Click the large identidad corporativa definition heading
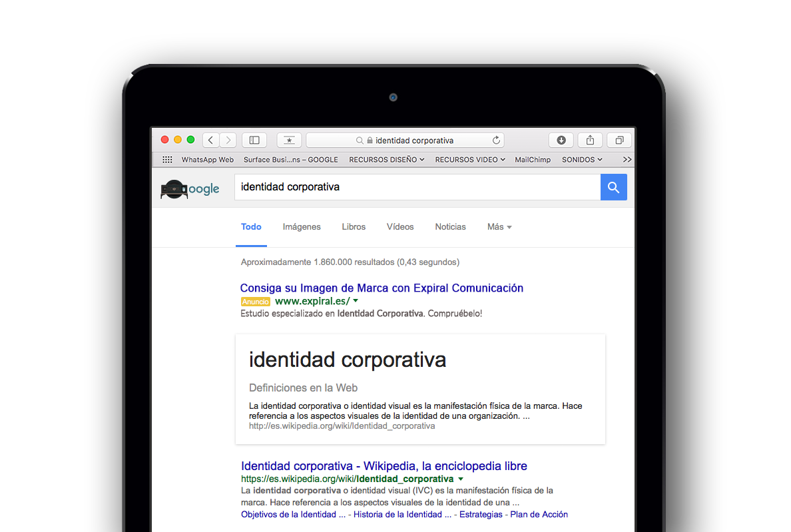The image size is (791, 532). (x=348, y=360)
